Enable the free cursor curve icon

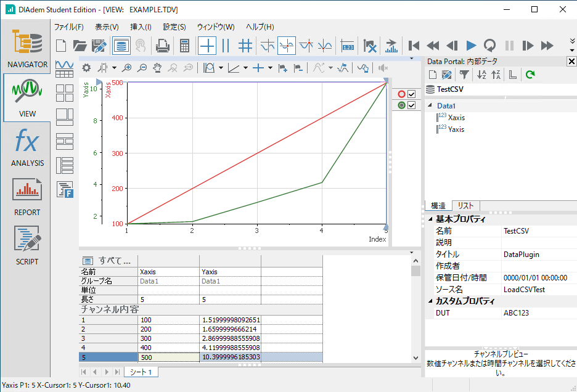268,46
